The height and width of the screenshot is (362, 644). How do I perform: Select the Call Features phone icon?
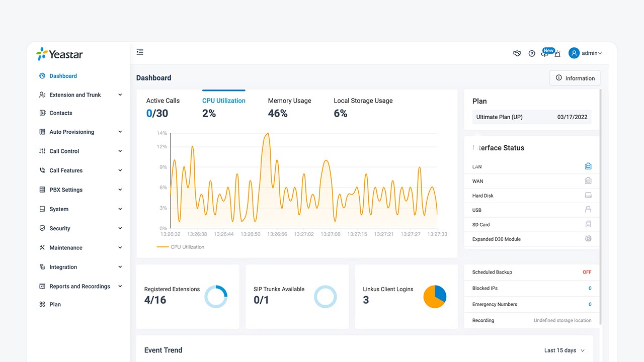pos(42,170)
